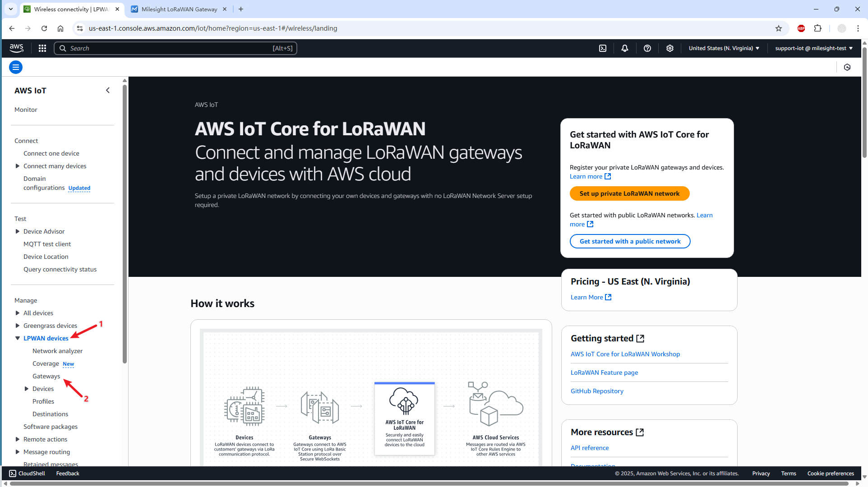868x487 pixels.
Task: Switch to the Milesight LoRaWAN Gateway tab
Action: point(179,9)
